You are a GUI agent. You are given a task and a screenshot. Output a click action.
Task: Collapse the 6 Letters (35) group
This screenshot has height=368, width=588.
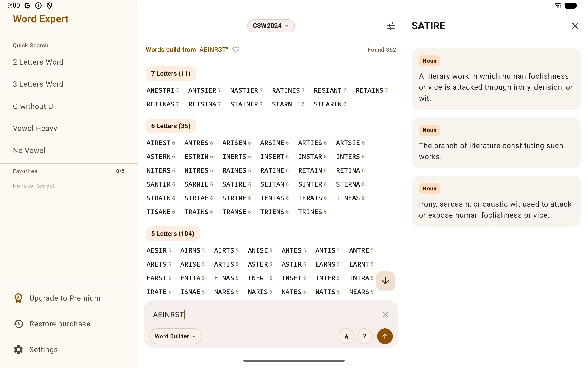[x=171, y=126]
